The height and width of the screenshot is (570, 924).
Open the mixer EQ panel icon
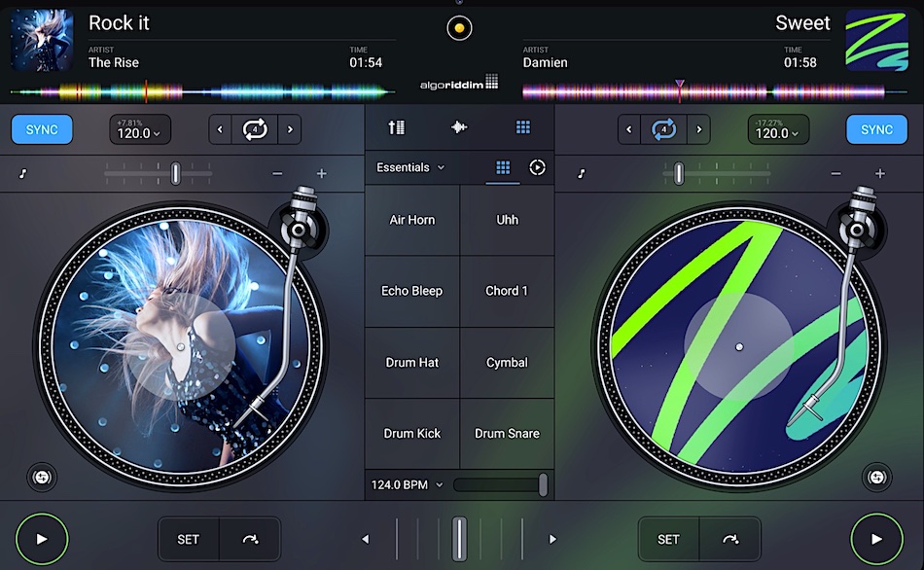click(x=396, y=127)
